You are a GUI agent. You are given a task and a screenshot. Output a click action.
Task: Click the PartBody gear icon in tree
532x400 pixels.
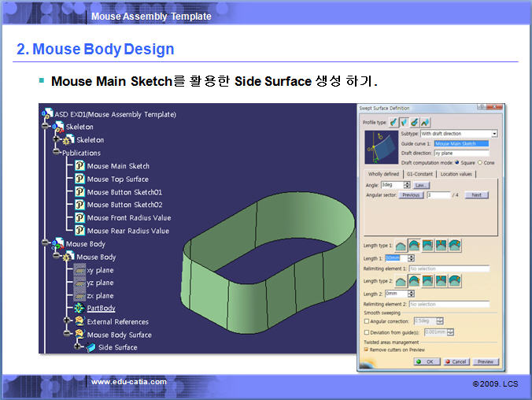point(79,309)
